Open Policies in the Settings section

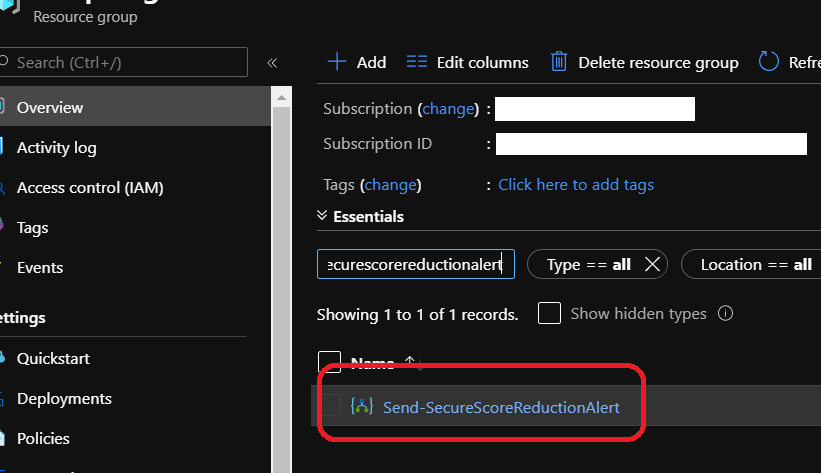[43, 438]
